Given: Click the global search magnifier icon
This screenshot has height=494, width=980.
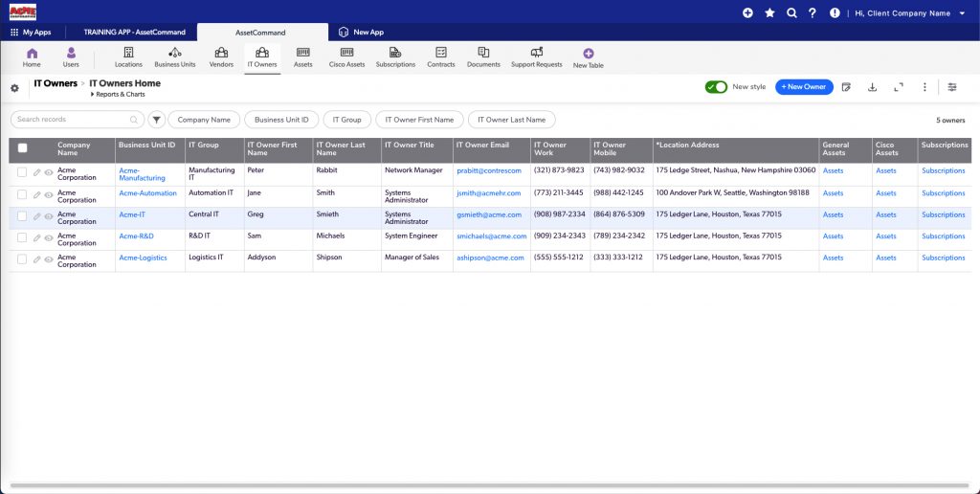Looking at the screenshot, I should point(791,12).
